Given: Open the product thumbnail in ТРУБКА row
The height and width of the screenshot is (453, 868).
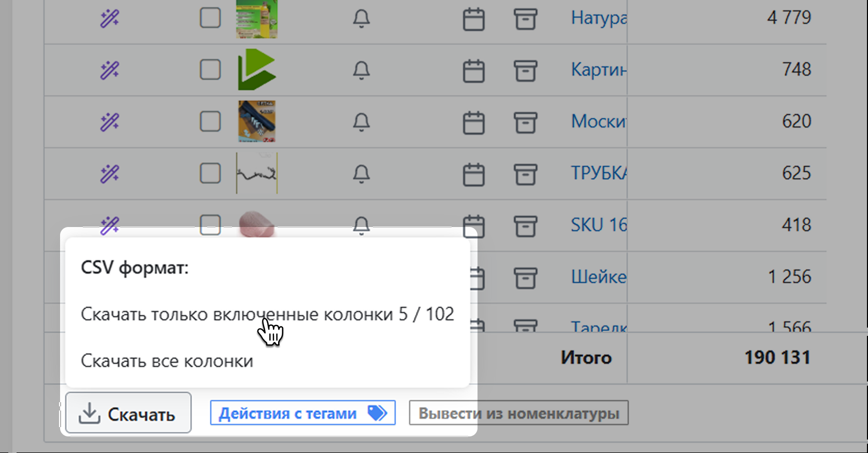Looking at the screenshot, I should 257,173.
